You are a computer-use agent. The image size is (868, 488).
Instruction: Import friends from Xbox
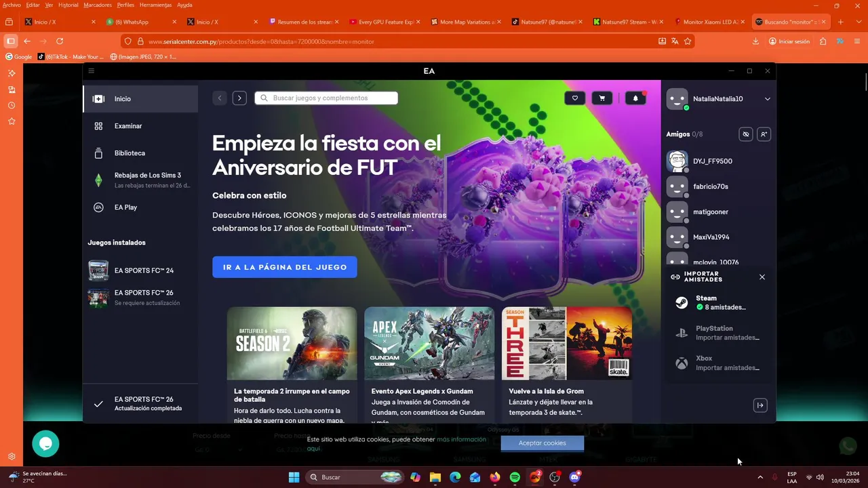pos(719,363)
